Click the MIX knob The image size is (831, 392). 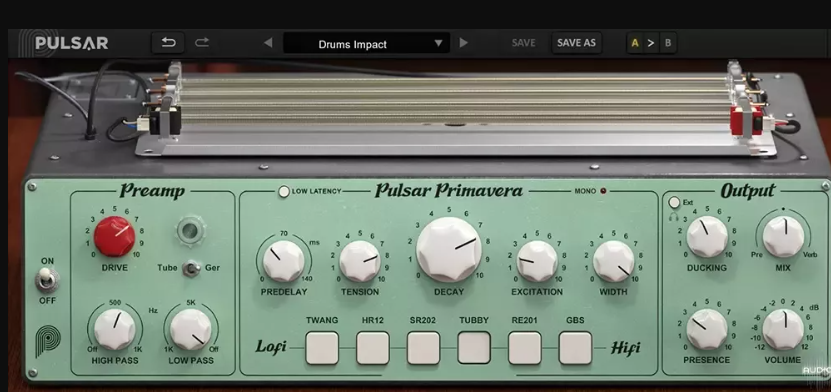[783, 236]
